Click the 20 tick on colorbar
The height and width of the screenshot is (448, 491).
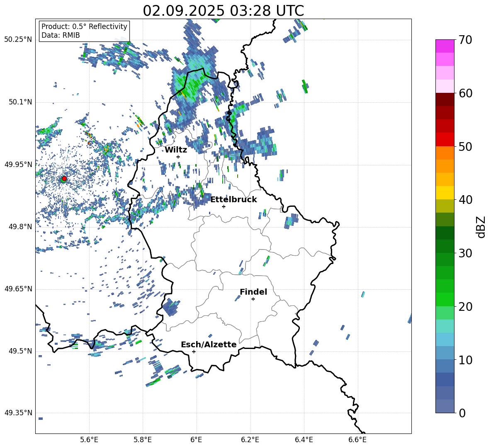tap(465, 307)
